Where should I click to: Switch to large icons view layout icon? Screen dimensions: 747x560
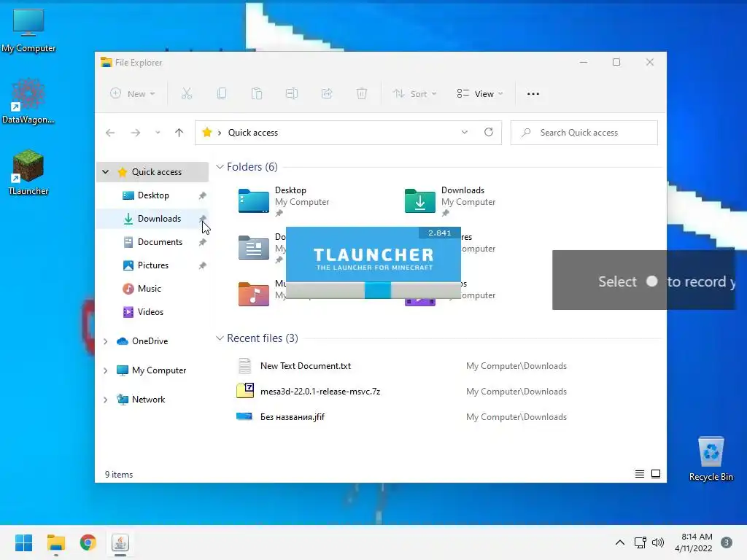[656, 474]
